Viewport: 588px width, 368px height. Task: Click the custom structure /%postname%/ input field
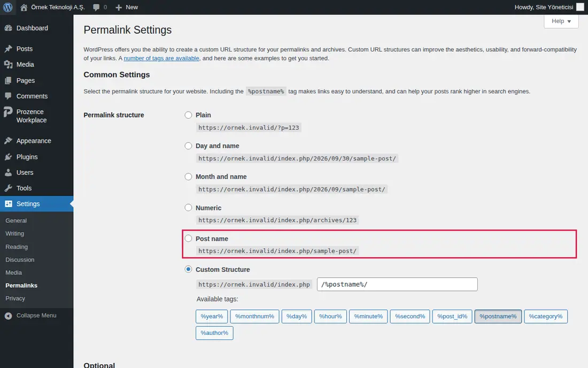397,285
